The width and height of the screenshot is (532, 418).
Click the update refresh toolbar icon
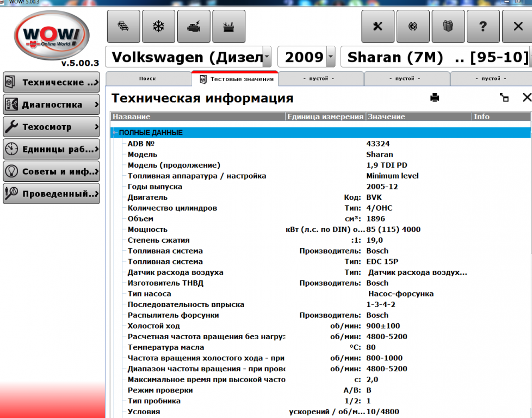[413, 27]
